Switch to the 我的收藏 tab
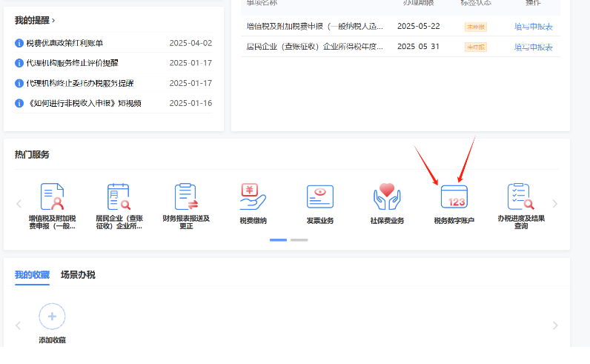Screen dimensions: 590x364 (x=32, y=275)
